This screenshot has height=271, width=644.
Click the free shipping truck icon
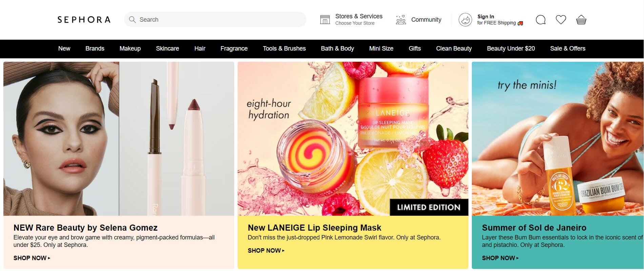coord(520,23)
